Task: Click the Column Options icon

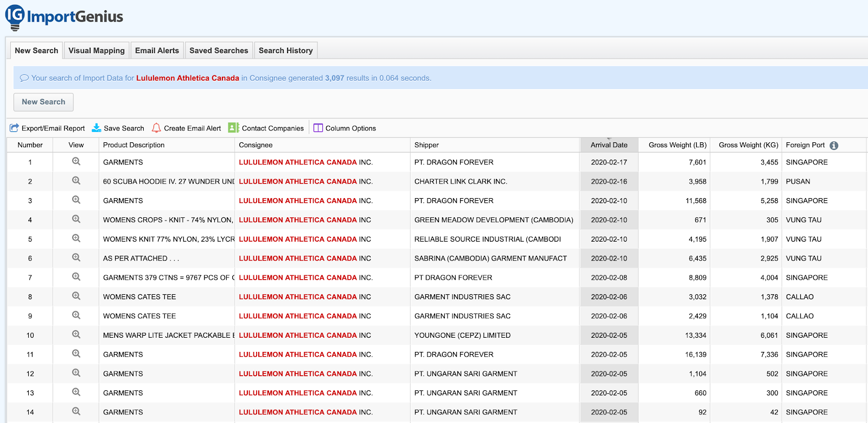Action: (x=318, y=128)
